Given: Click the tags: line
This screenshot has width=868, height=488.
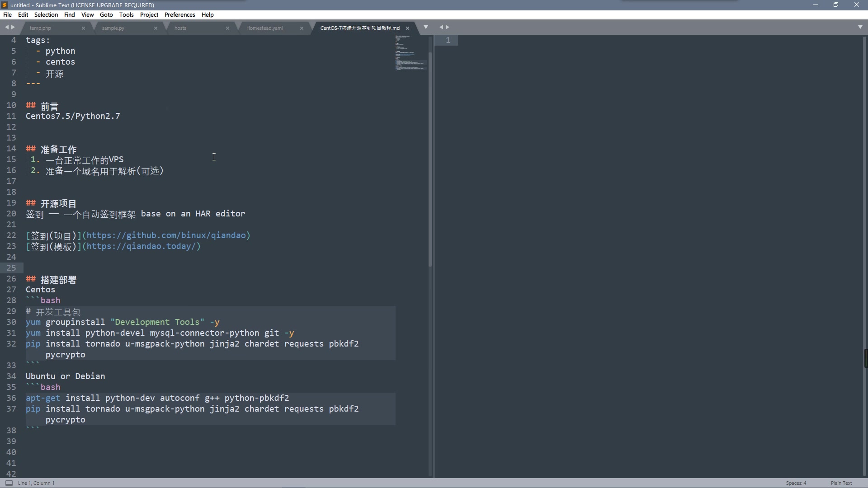Looking at the screenshot, I should [x=38, y=40].
